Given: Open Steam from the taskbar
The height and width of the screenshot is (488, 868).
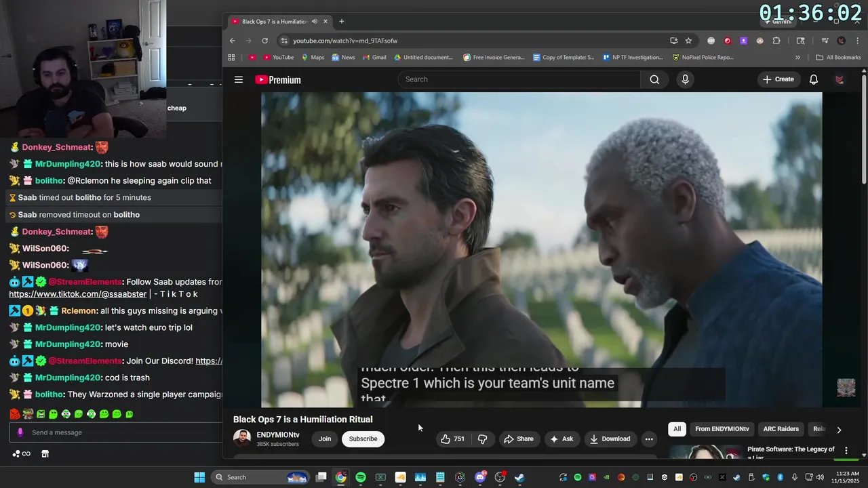Looking at the screenshot, I should tap(519, 477).
